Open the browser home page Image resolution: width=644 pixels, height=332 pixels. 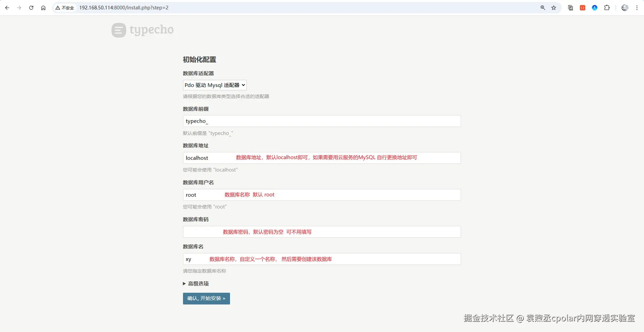(43, 8)
